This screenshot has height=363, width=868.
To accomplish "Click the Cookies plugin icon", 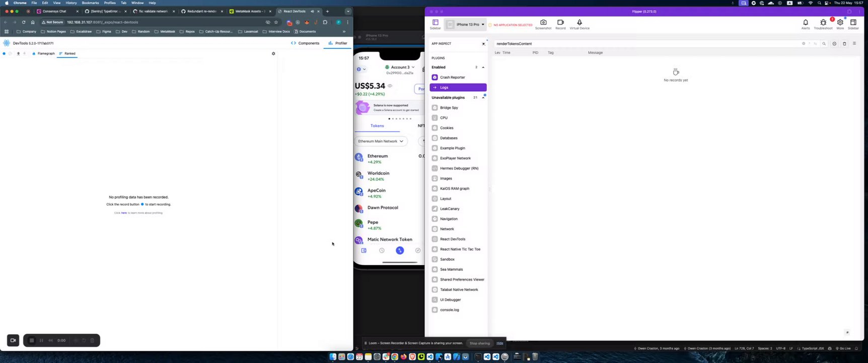I will point(435,128).
